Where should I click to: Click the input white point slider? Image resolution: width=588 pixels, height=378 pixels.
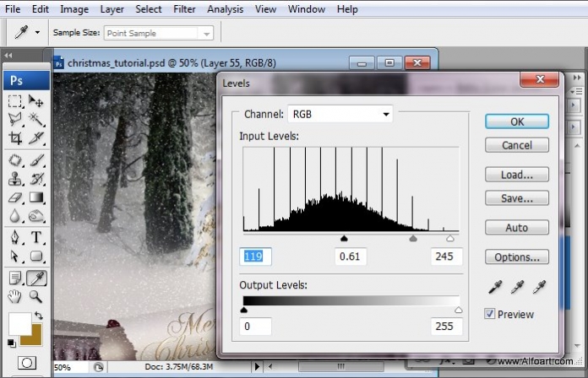point(450,238)
